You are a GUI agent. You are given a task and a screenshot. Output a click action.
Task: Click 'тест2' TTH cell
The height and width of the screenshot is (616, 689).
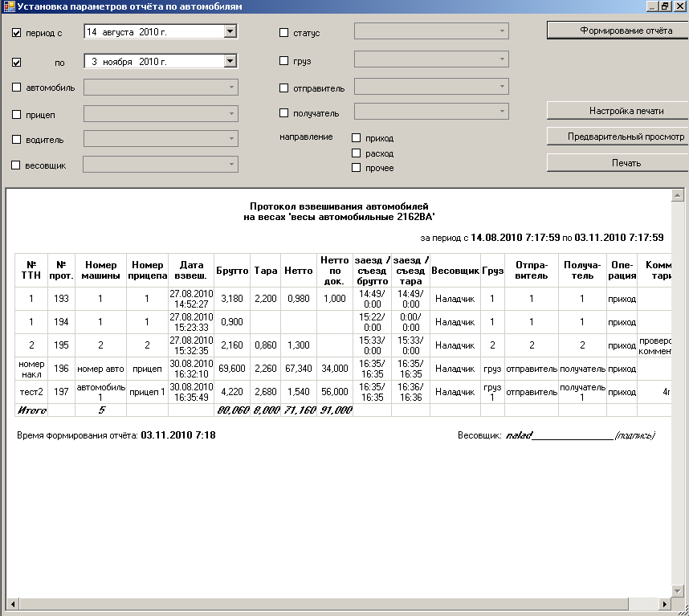point(31,392)
